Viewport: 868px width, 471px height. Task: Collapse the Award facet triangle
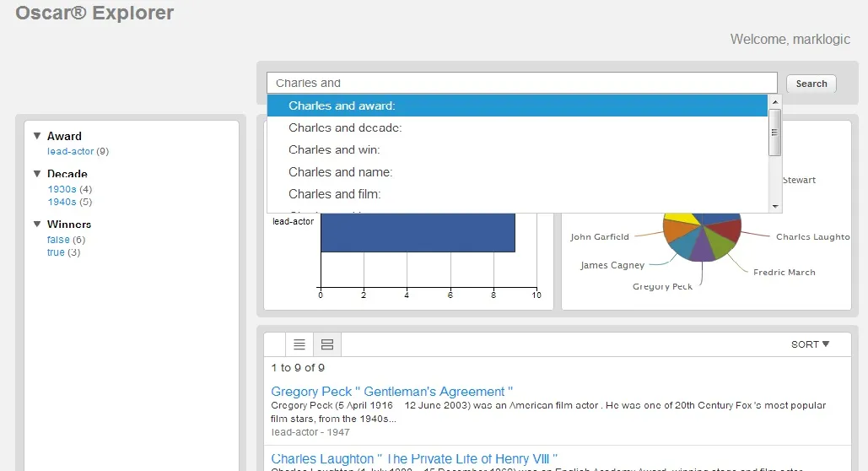[x=37, y=136]
